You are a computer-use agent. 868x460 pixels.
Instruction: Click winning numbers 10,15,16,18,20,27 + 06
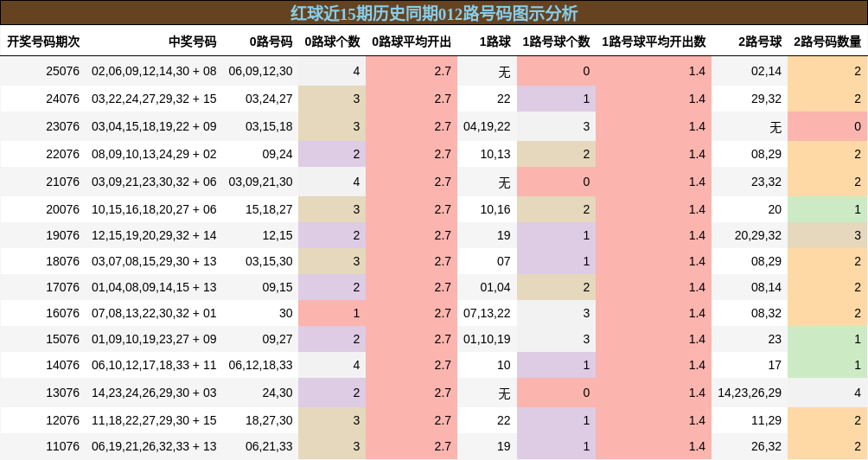(154, 209)
